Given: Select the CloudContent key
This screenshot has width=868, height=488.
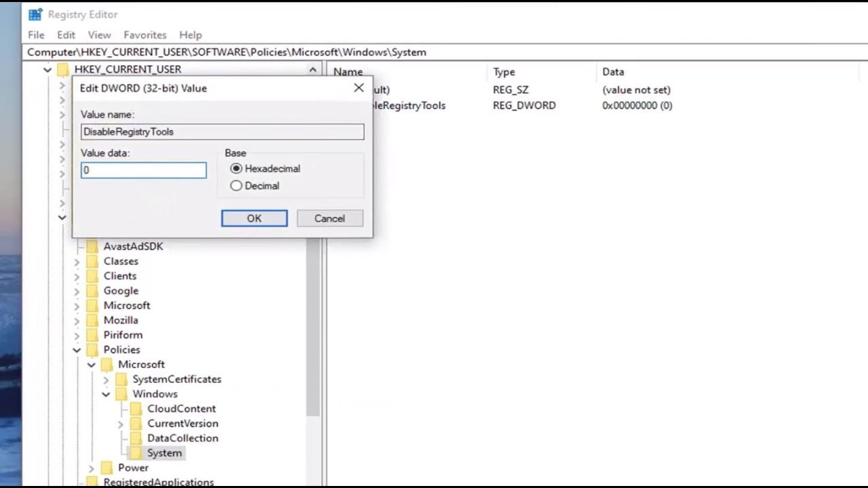Looking at the screenshot, I should click(182, 409).
